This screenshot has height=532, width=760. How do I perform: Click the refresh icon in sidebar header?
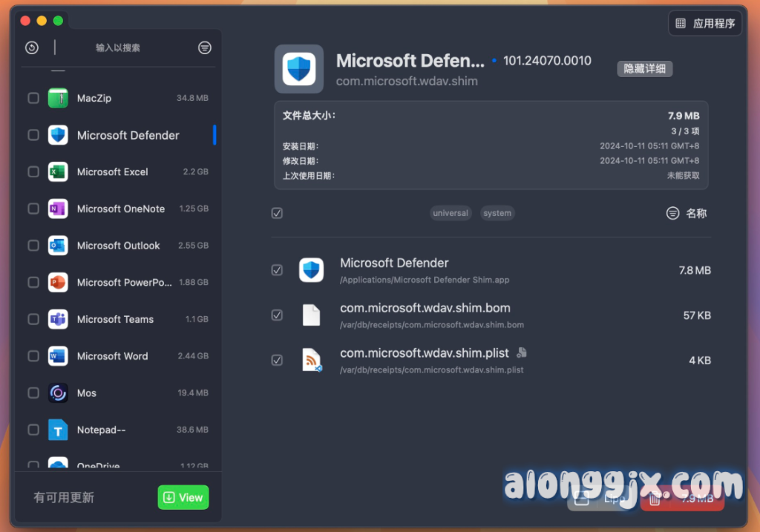pos(31,47)
